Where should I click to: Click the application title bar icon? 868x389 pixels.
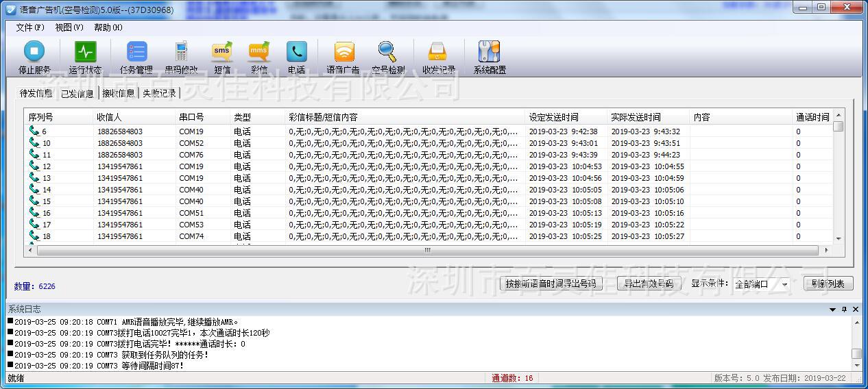click(11, 9)
